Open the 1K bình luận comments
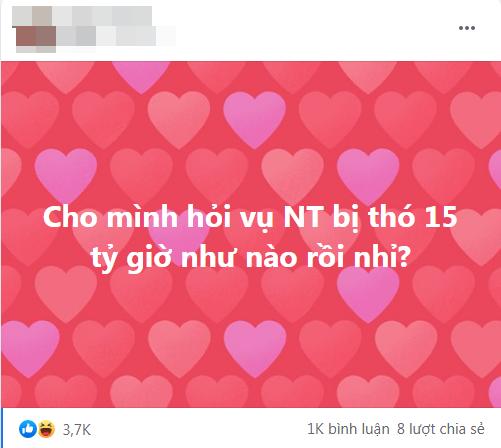Viewport: 501px width, 448px height. (348, 429)
